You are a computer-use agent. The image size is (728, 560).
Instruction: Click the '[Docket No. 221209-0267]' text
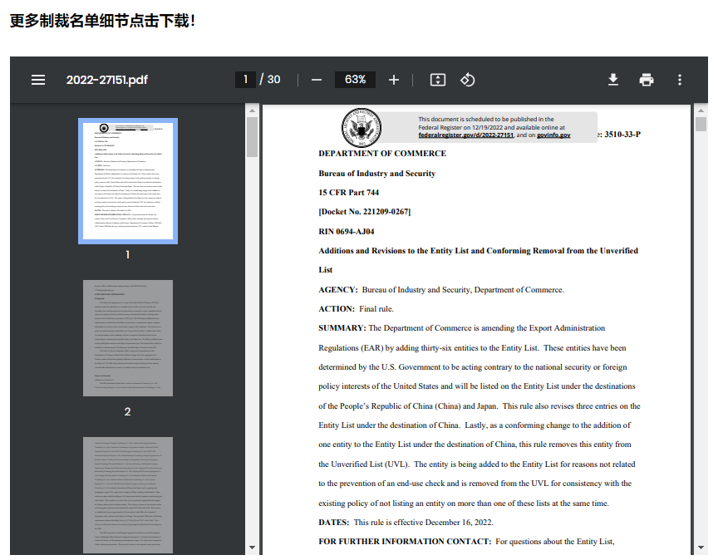click(x=365, y=212)
